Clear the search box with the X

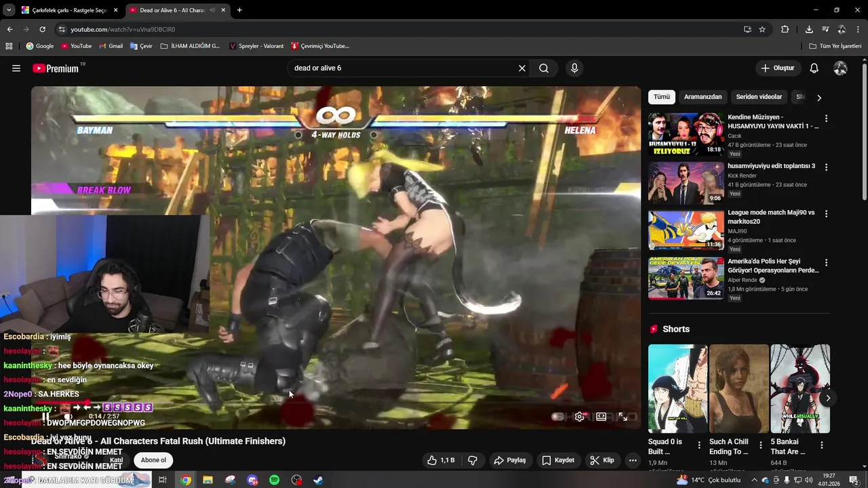point(522,68)
